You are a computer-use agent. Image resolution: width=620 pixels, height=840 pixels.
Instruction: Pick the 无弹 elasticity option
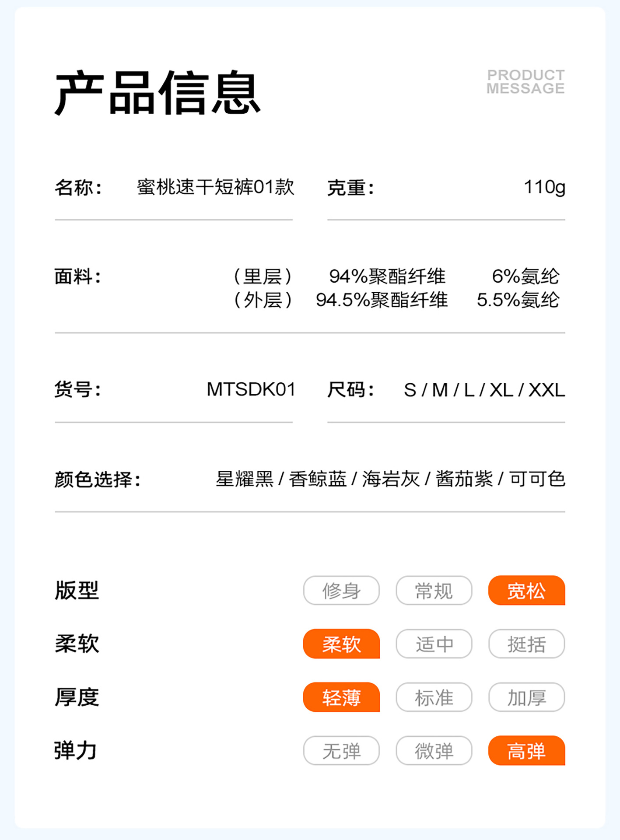pyautogui.click(x=341, y=751)
